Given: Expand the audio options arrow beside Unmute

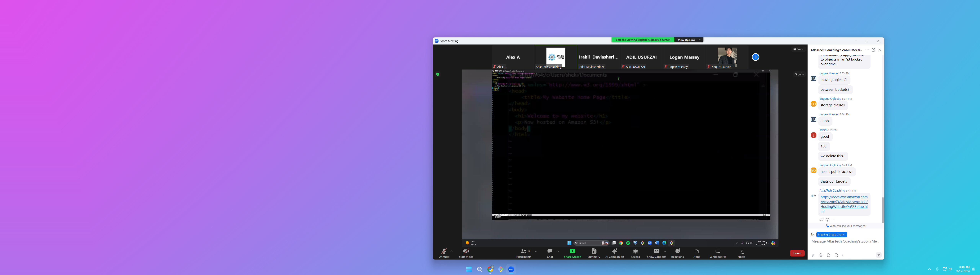Looking at the screenshot, I should pyautogui.click(x=452, y=251).
